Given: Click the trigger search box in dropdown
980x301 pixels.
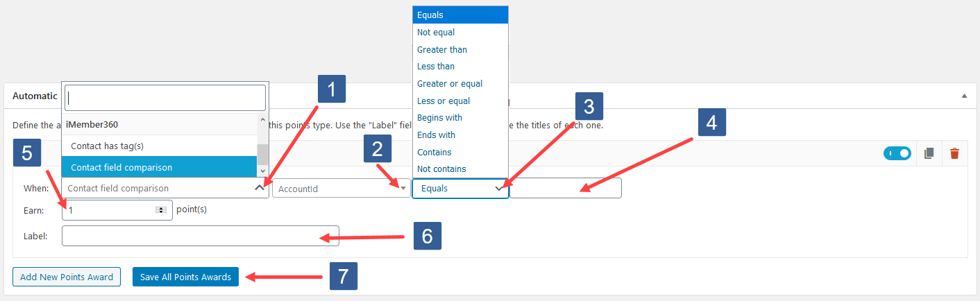Looking at the screenshot, I should 165,98.
